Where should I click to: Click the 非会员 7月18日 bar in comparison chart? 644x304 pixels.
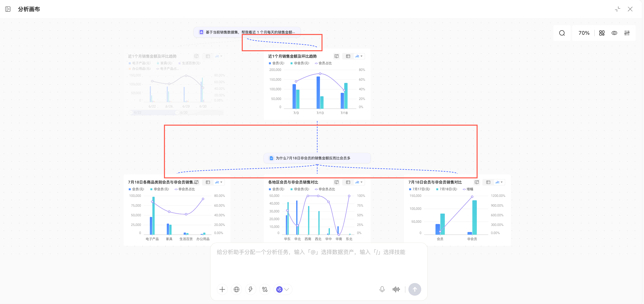click(x=474, y=218)
